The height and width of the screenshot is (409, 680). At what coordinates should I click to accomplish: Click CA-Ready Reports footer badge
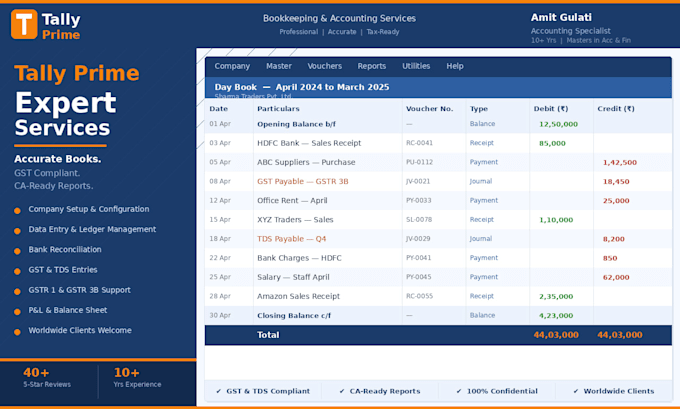coord(380,391)
